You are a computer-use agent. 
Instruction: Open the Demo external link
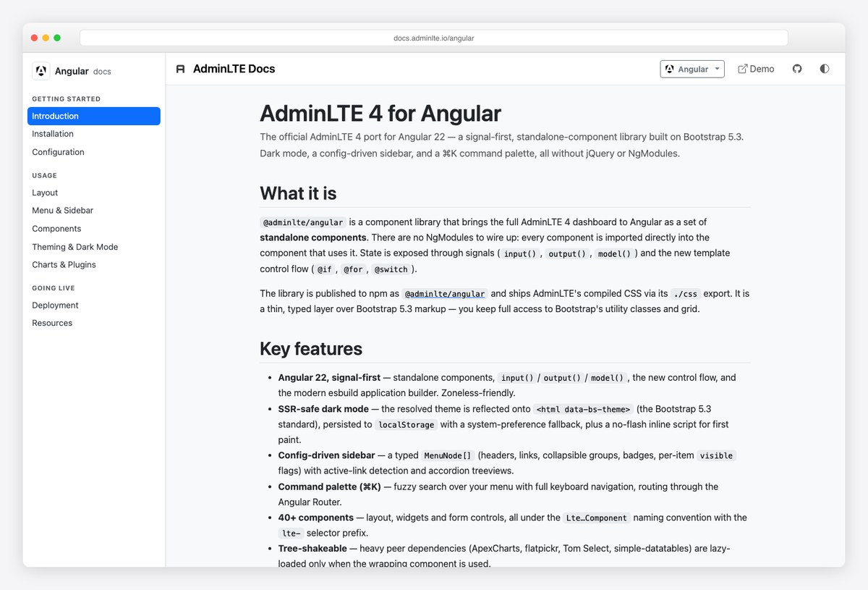pos(756,69)
